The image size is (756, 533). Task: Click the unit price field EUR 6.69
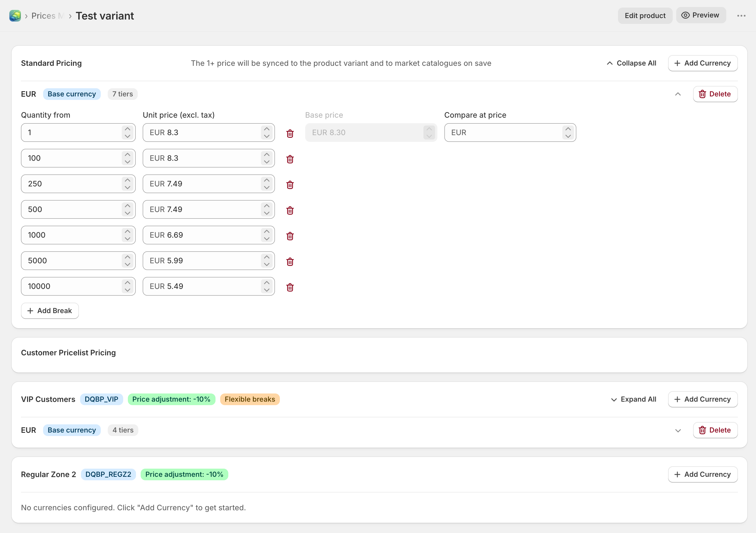209,235
